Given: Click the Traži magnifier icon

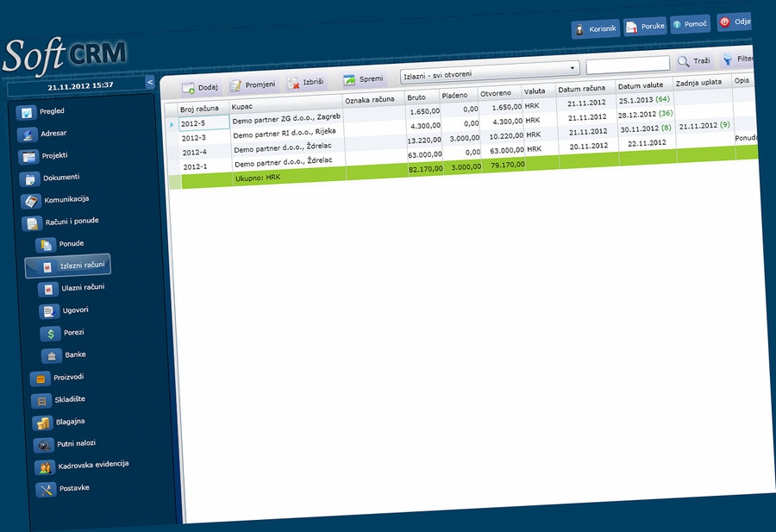Looking at the screenshot, I should [683, 61].
